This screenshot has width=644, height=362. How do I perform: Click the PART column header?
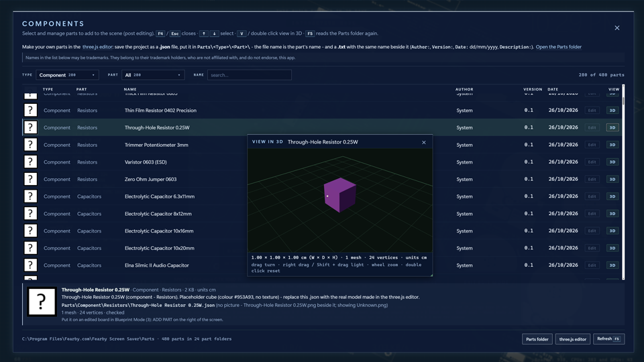[x=81, y=89]
